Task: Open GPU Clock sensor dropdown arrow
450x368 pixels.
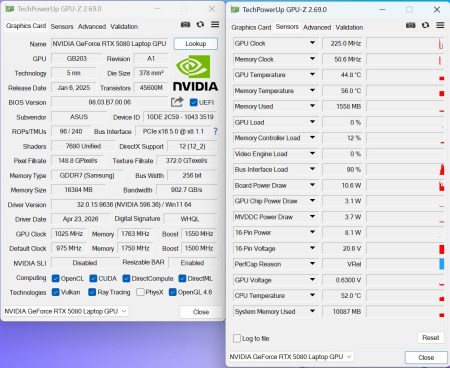Action: 312,43
